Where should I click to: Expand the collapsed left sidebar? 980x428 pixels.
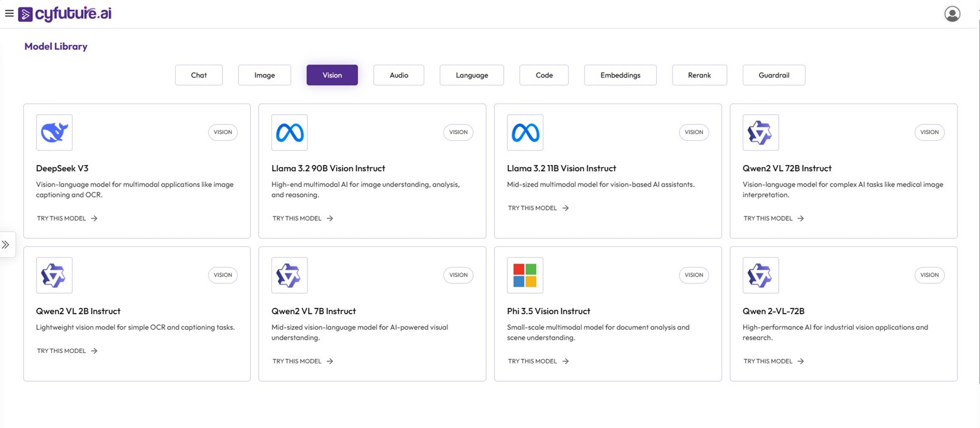coord(6,244)
